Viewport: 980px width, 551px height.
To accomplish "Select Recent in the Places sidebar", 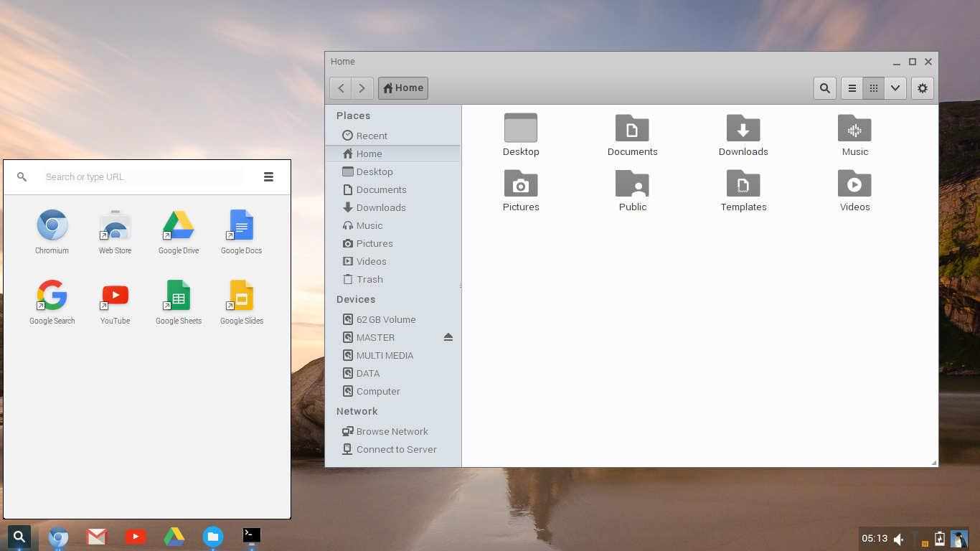I will click(393, 136).
